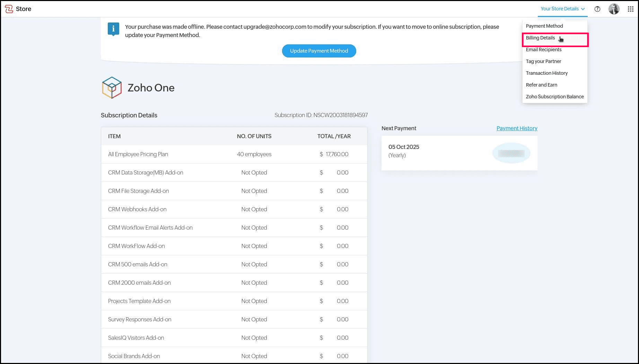Click the 05 Oct 2025 payment date

[x=404, y=147]
